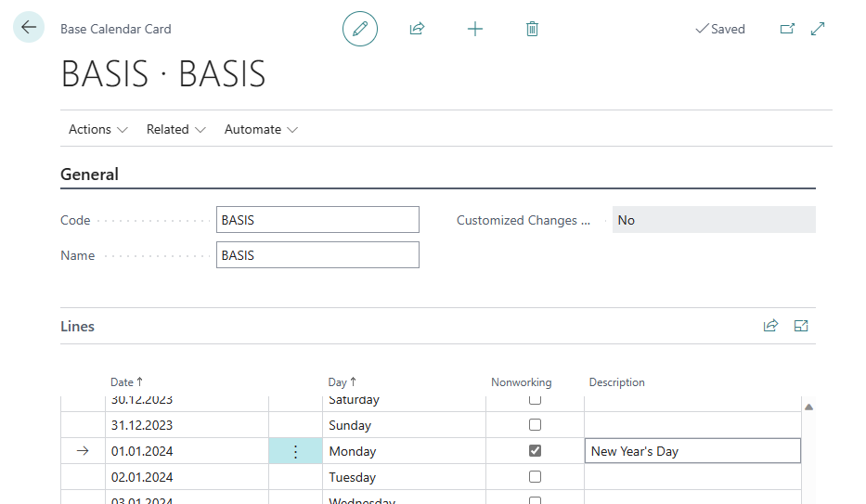This screenshot has height=504, width=866.
Task: Click the General section heading
Action: click(x=89, y=174)
